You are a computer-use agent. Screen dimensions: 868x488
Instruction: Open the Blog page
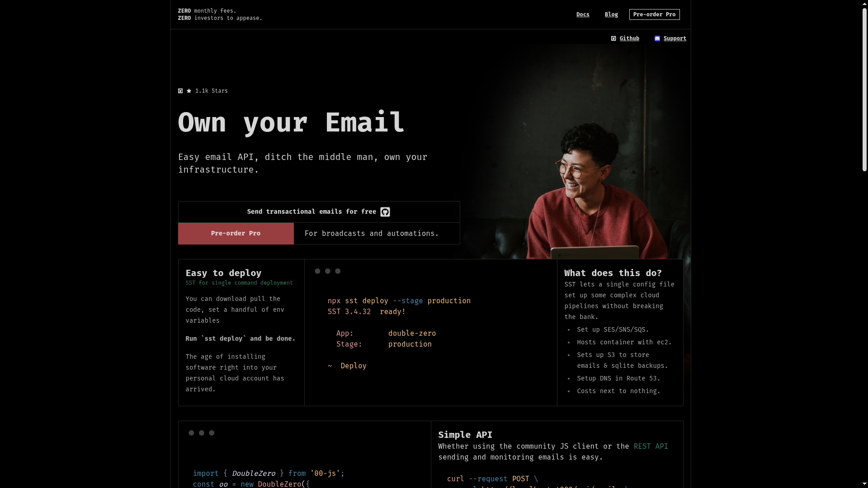pyautogui.click(x=611, y=14)
